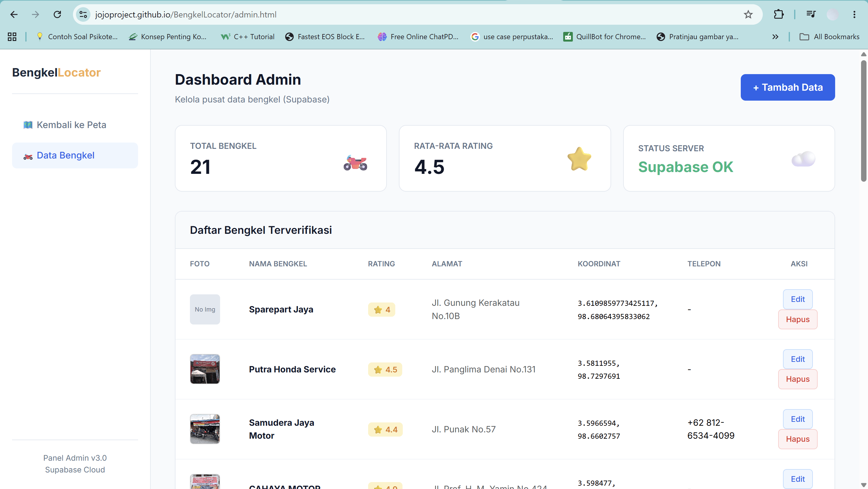Open Konsep Penting Ko bookmark
868x489 pixels.
click(167, 37)
